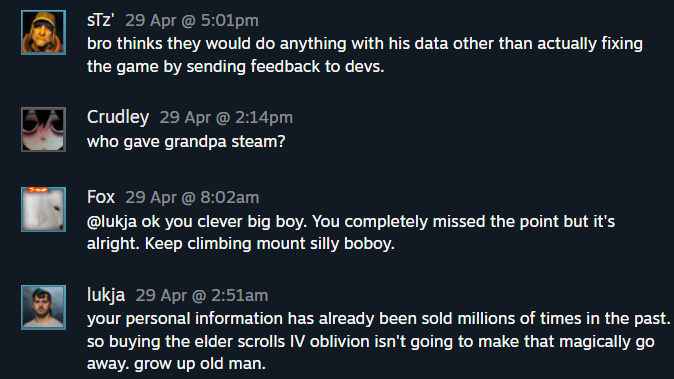Click the Fox username
Screen dimensions: 674x379
click(x=101, y=197)
